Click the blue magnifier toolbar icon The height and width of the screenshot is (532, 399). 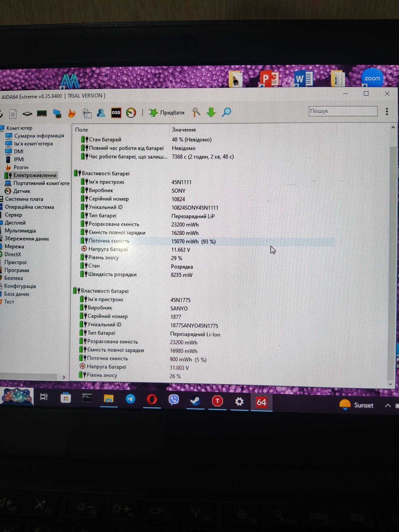click(226, 112)
